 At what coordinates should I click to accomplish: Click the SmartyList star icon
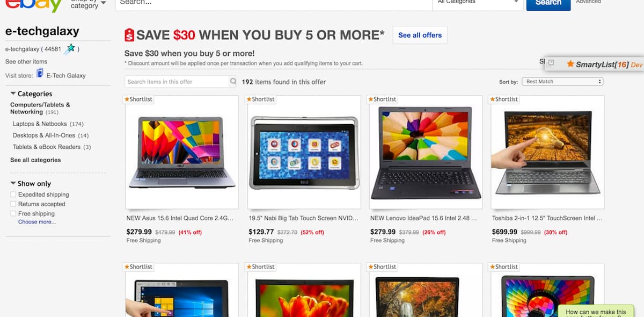(570, 64)
